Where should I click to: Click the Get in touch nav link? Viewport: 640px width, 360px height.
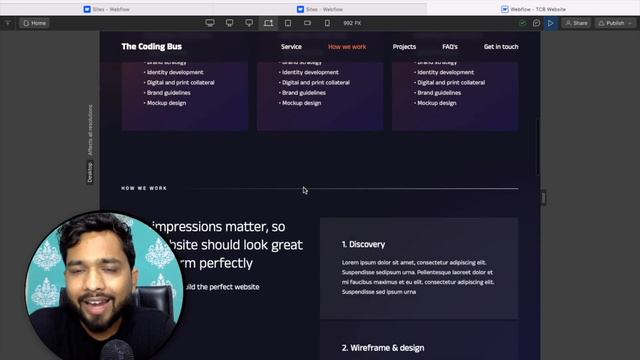coord(501,47)
